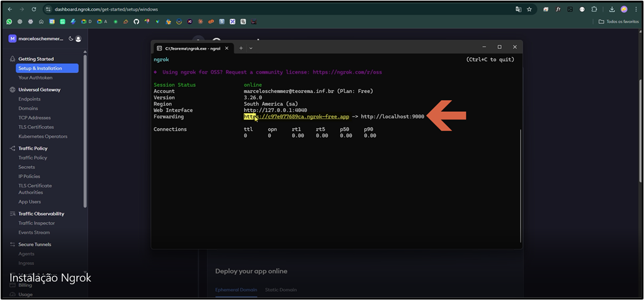Open Secrets in sidebar
Screen dimensions: 644x300
(x=26, y=167)
